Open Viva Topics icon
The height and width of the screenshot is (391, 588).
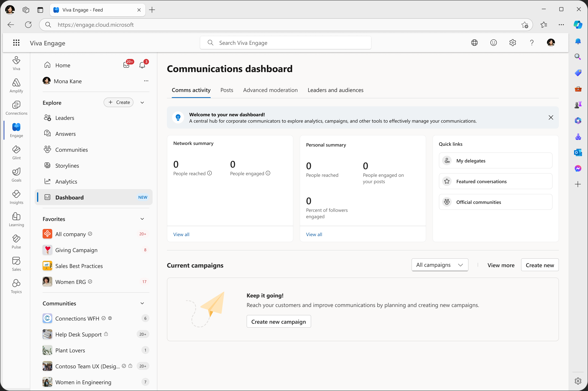click(16, 286)
